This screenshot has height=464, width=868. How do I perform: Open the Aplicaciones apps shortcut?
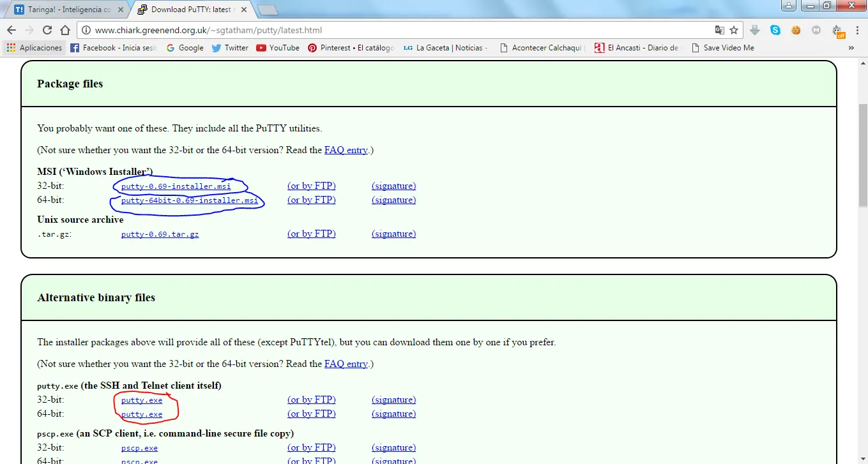[34, 48]
